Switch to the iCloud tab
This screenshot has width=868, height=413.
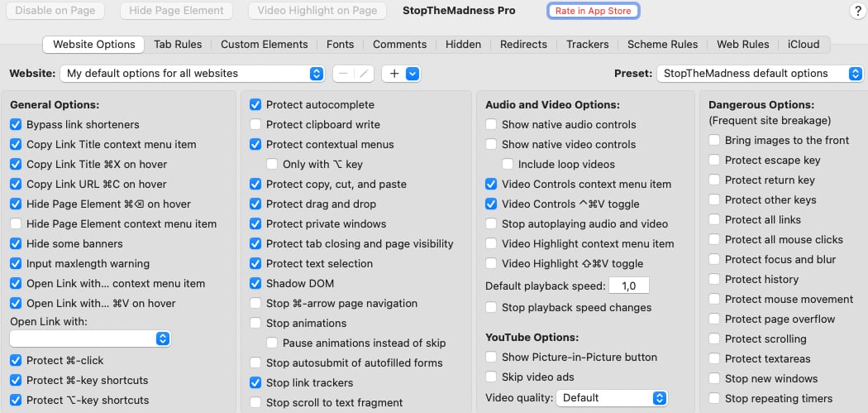804,45
